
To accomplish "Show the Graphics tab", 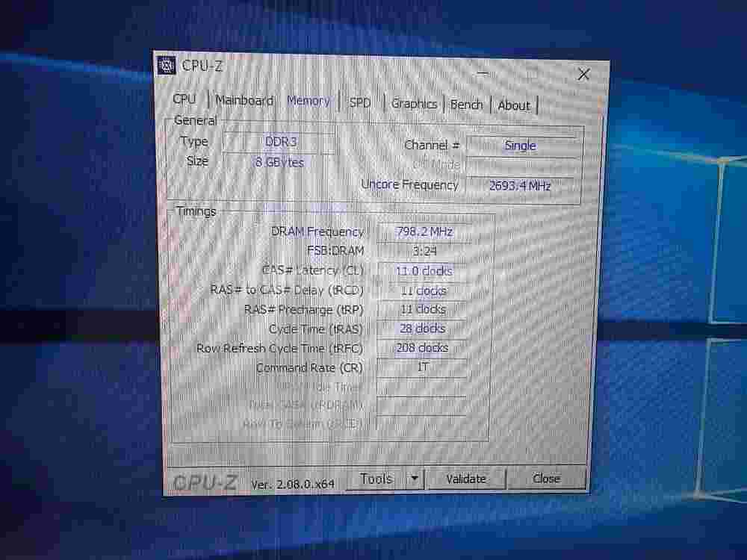I will [414, 104].
